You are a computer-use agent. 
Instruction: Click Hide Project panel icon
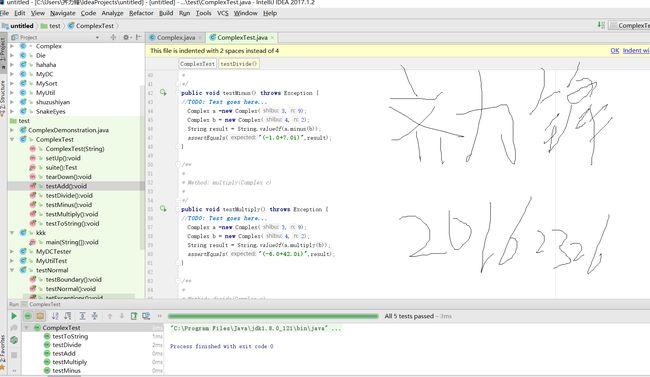[138, 37]
